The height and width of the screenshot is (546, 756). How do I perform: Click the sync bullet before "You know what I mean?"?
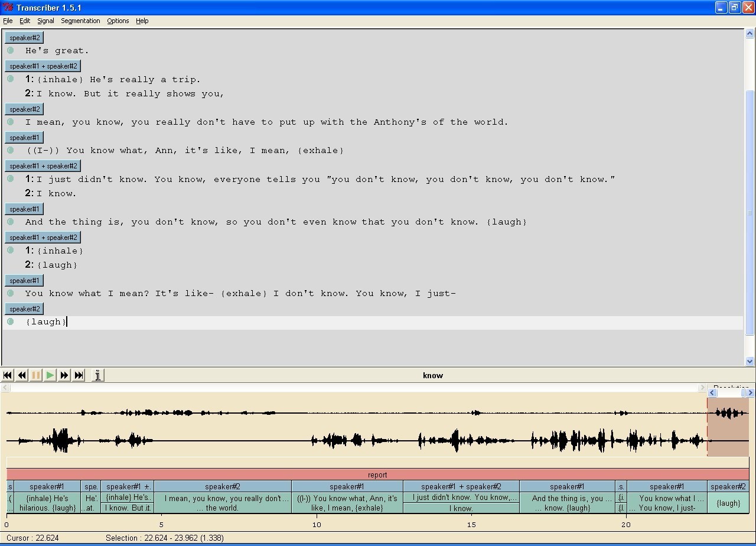pyautogui.click(x=11, y=293)
